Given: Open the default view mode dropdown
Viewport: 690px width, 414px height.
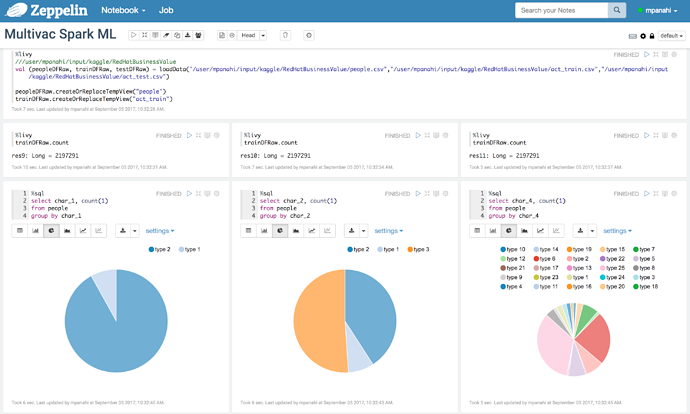Looking at the screenshot, I should [x=672, y=36].
